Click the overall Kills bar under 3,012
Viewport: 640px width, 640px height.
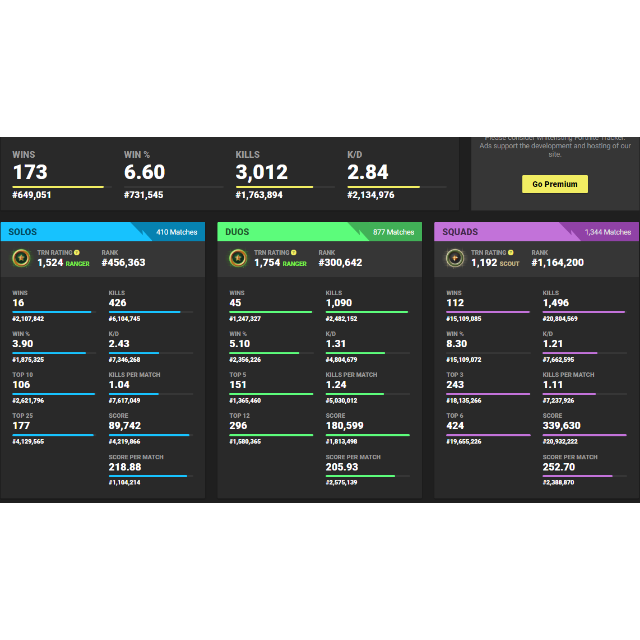[x=285, y=187]
